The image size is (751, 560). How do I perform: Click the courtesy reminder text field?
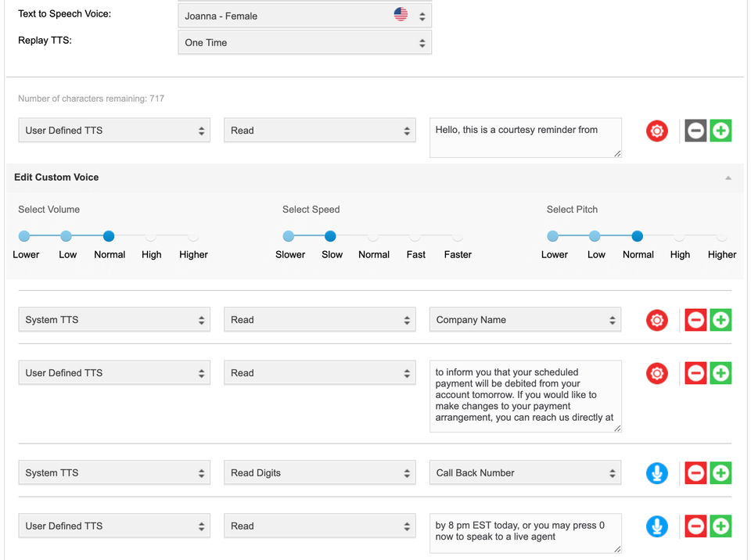[525, 137]
